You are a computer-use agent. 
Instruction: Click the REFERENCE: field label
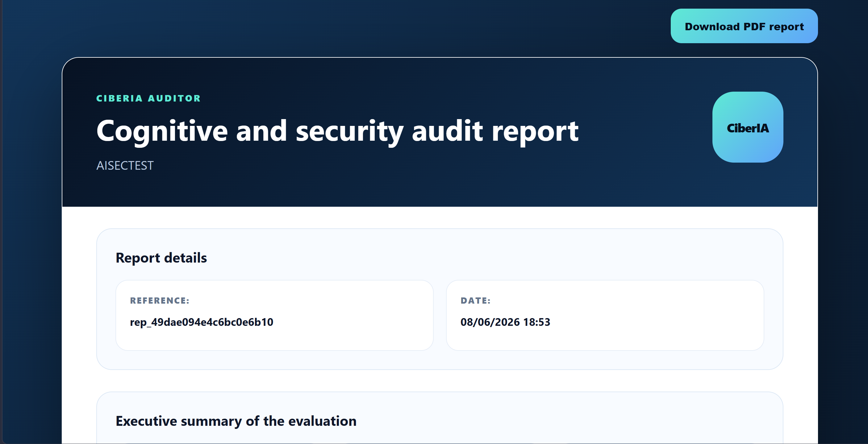pyautogui.click(x=160, y=301)
